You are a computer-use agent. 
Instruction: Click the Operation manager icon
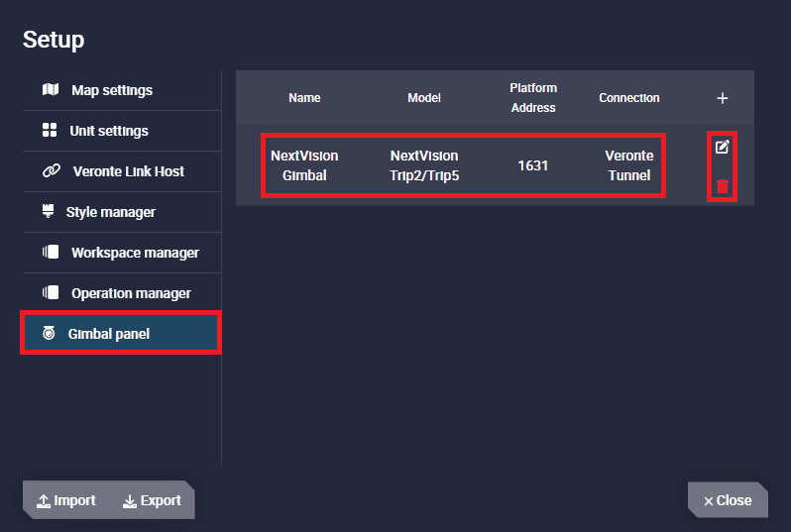coord(51,292)
